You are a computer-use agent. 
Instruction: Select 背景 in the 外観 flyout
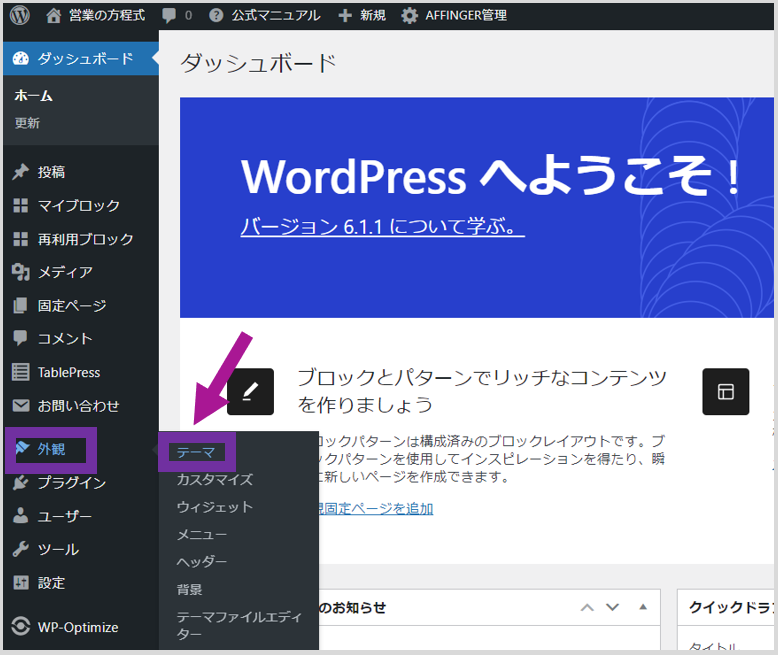[x=190, y=590]
